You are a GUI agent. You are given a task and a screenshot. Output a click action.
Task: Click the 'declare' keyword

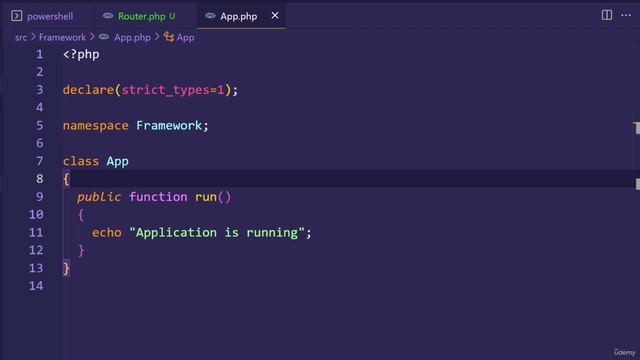click(88, 90)
